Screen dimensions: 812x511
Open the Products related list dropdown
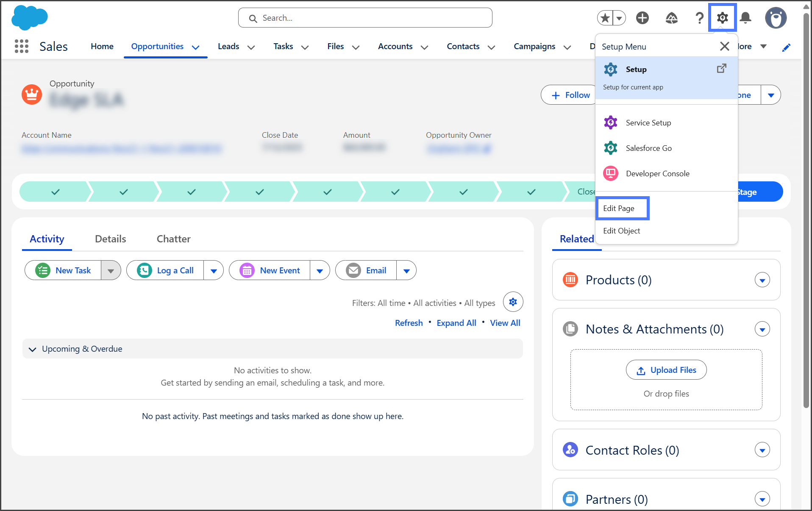click(x=762, y=280)
